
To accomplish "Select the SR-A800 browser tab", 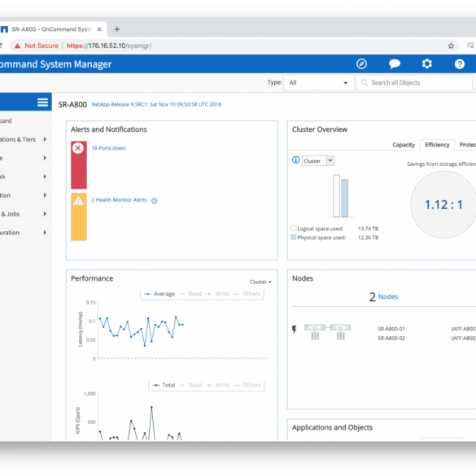I will [52, 29].
